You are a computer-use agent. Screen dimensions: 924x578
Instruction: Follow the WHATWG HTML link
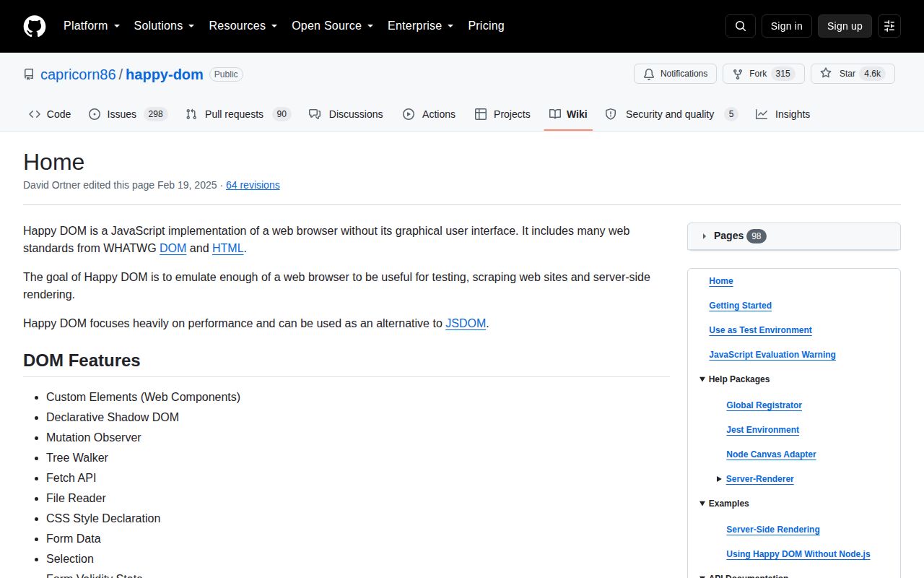[x=228, y=248]
